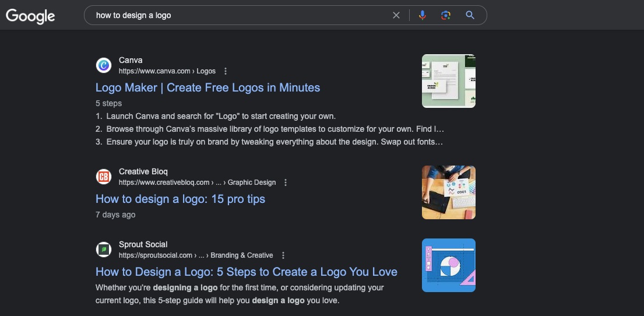Open the Google logo homepage link
Screen dimensions: 644x316
[x=30, y=16]
